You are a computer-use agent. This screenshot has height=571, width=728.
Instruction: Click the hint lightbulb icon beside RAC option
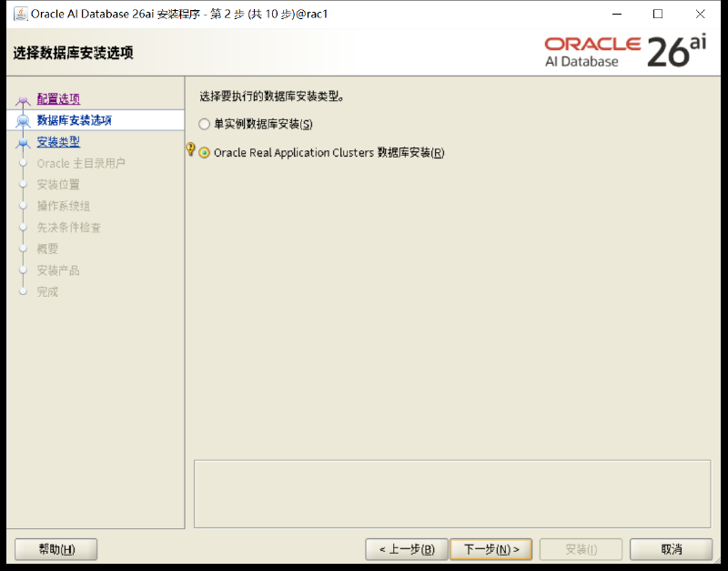190,149
